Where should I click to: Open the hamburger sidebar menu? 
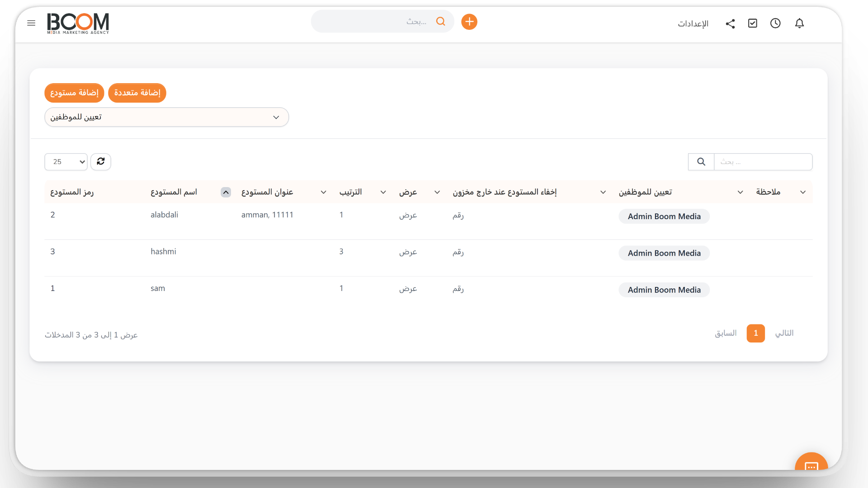pos(31,23)
